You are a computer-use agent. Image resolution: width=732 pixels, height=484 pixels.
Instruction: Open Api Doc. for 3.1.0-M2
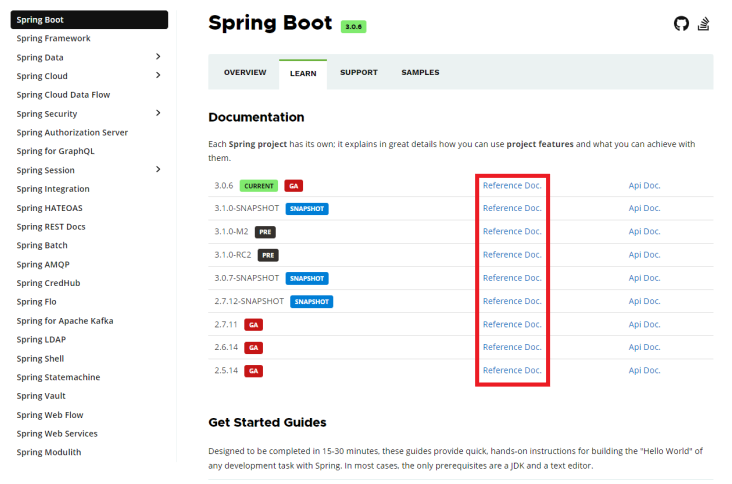644,231
